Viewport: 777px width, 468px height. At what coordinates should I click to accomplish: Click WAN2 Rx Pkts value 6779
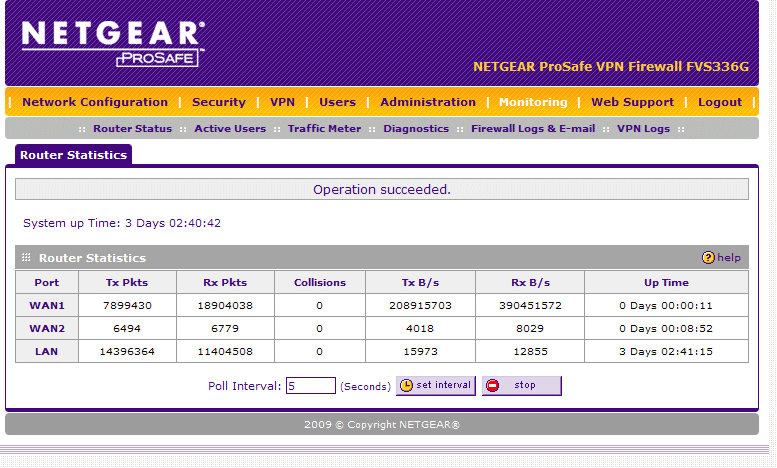(225, 329)
